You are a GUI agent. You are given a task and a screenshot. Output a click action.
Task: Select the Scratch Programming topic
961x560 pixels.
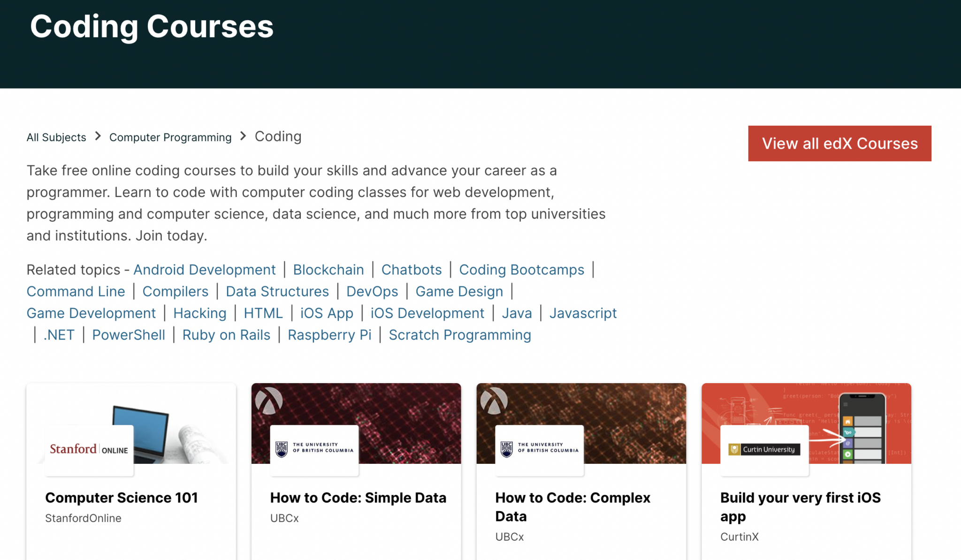[x=460, y=334]
